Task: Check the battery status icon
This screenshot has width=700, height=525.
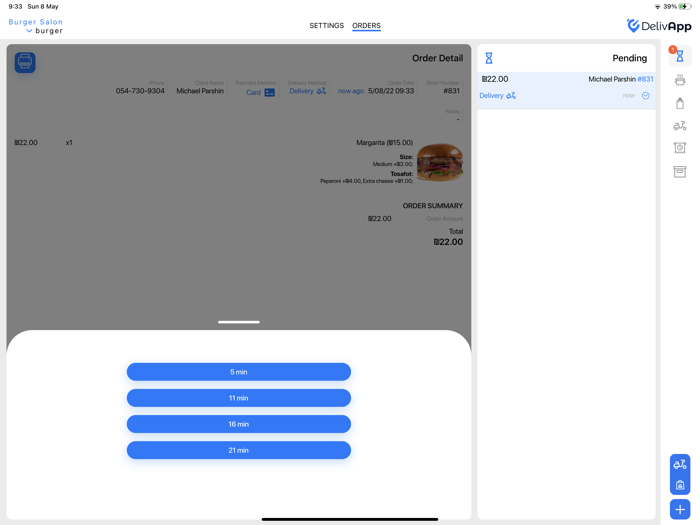Action: [x=684, y=7]
